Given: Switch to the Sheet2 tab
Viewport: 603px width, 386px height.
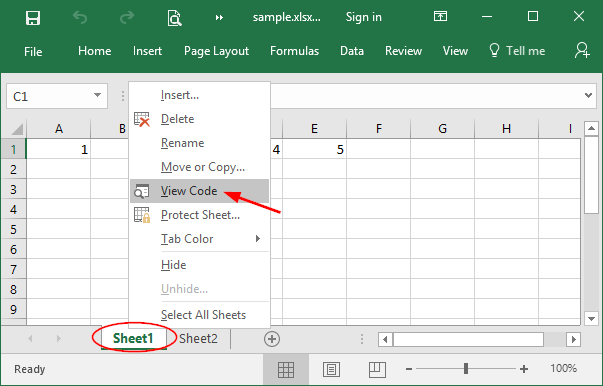Looking at the screenshot, I should point(198,338).
